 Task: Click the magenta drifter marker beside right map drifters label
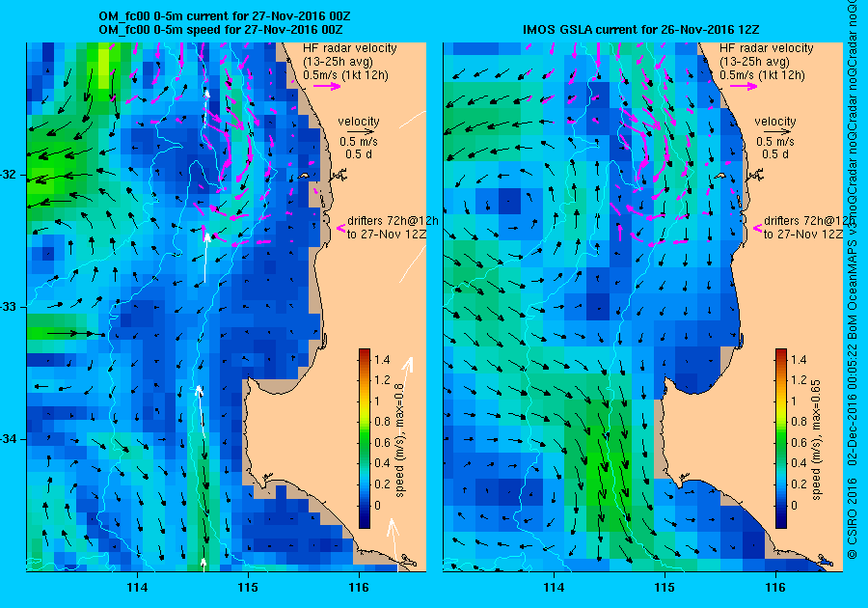pyautogui.click(x=758, y=228)
